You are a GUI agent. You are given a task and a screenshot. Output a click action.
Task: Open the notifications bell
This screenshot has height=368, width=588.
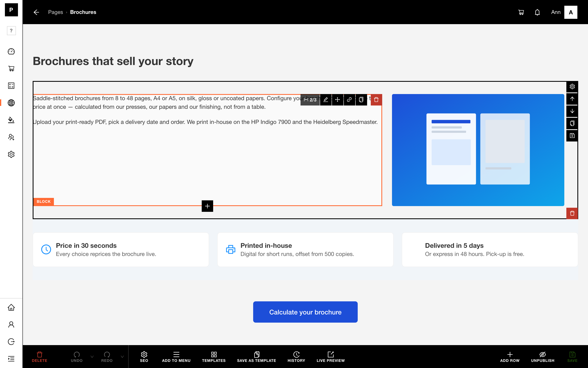pyautogui.click(x=537, y=12)
